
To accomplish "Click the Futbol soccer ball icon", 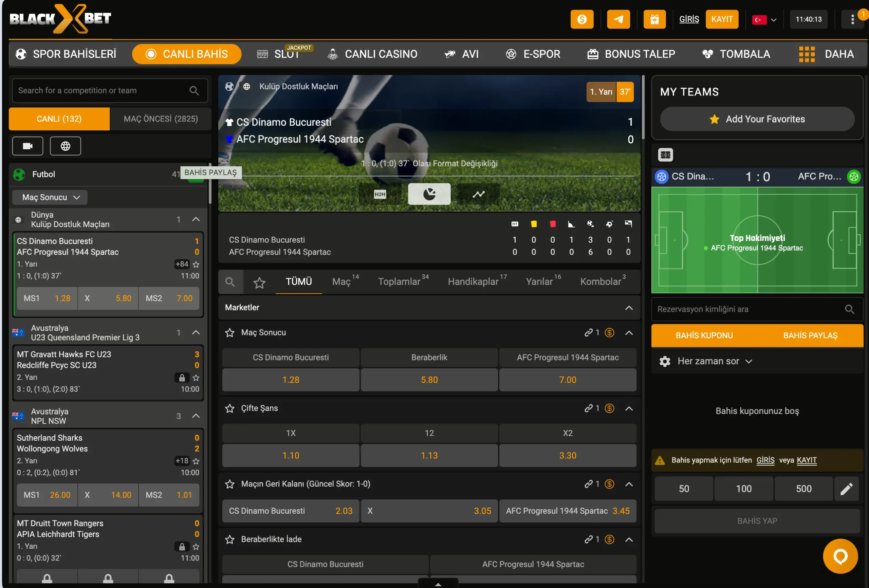I will tap(19, 174).
